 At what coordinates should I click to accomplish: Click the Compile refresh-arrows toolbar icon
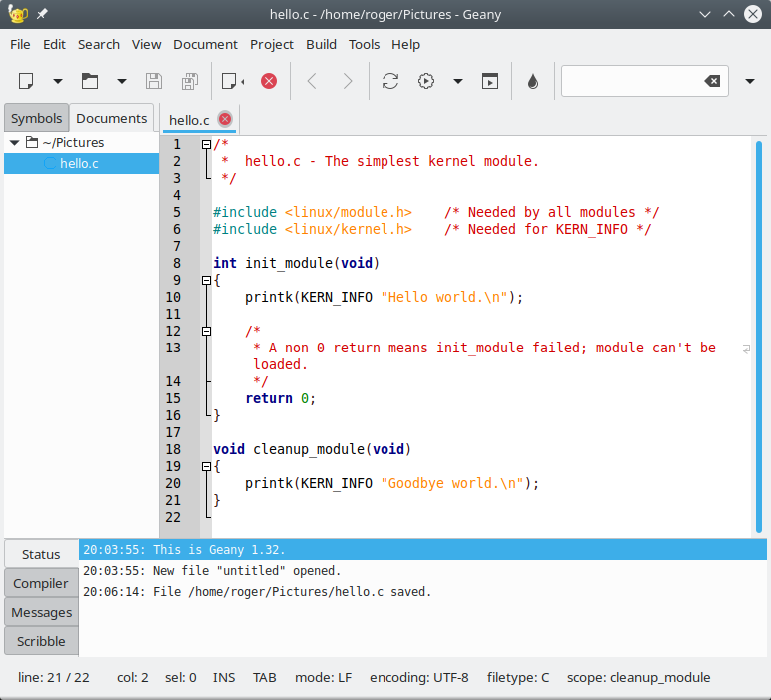(x=390, y=81)
